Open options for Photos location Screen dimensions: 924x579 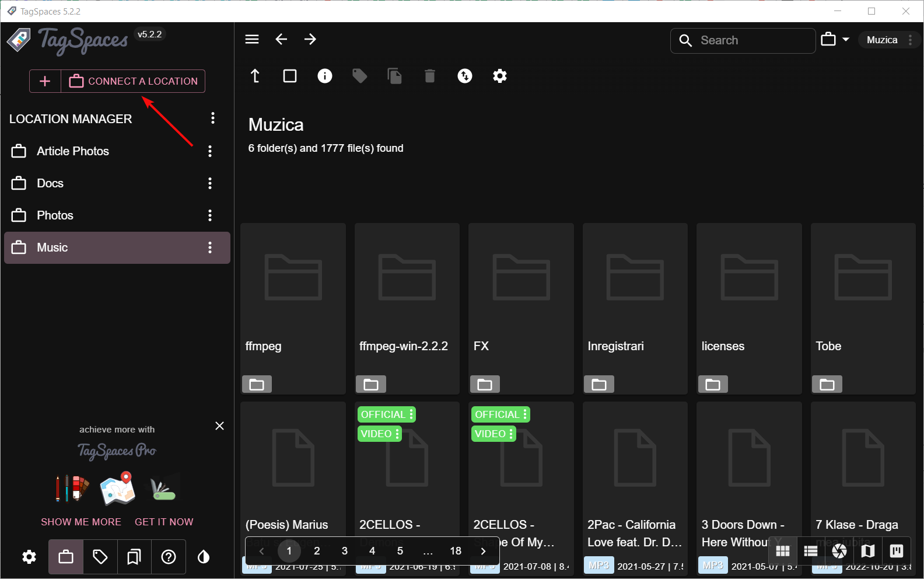click(210, 215)
